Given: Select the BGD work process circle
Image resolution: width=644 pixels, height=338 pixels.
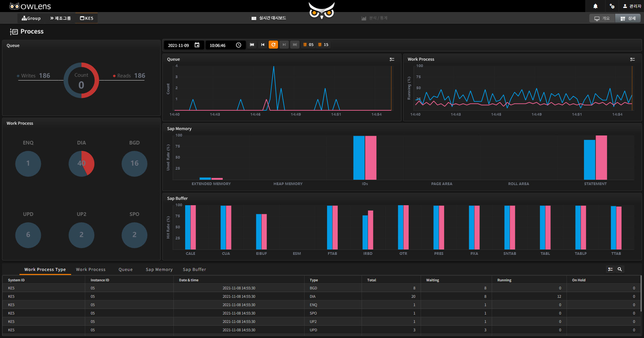Looking at the screenshot, I should click(x=135, y=164).
